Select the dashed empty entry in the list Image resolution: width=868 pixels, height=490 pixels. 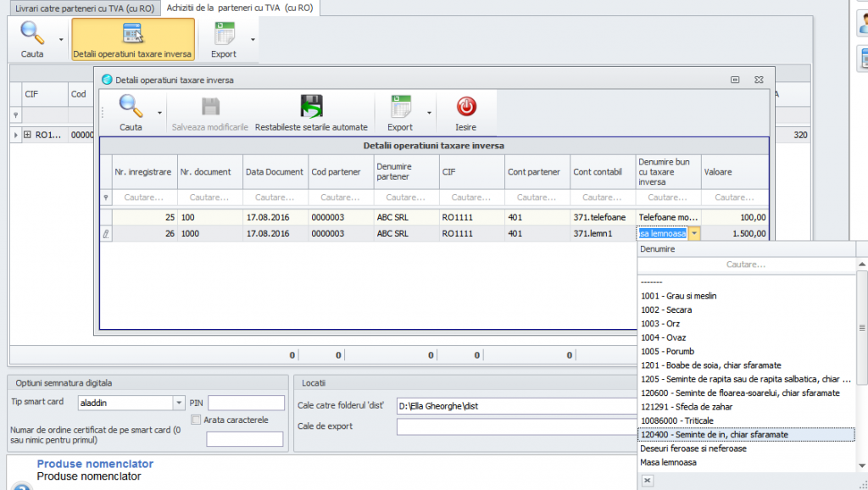coord(746,281)
